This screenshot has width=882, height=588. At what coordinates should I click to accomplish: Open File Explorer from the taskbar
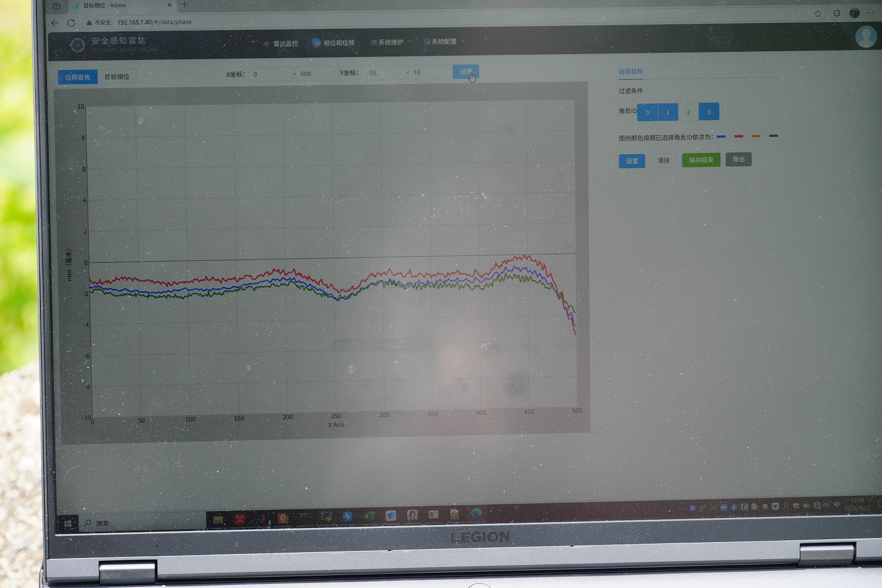pyautogui.click(x=218, y=519)
